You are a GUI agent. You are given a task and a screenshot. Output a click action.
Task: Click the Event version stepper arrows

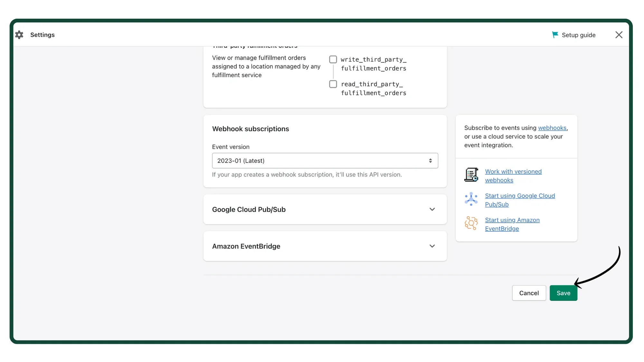click(x=430, y=160)
